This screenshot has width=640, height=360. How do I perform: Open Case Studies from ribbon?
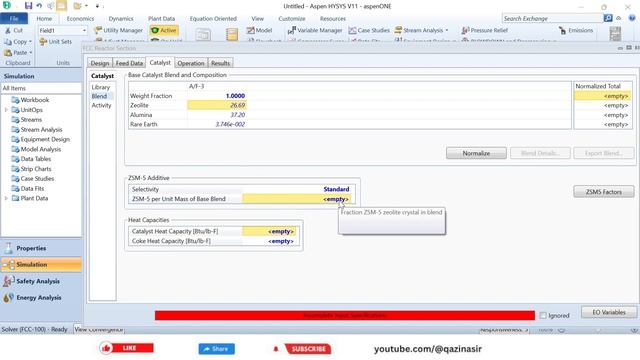[x=369, y=30]
